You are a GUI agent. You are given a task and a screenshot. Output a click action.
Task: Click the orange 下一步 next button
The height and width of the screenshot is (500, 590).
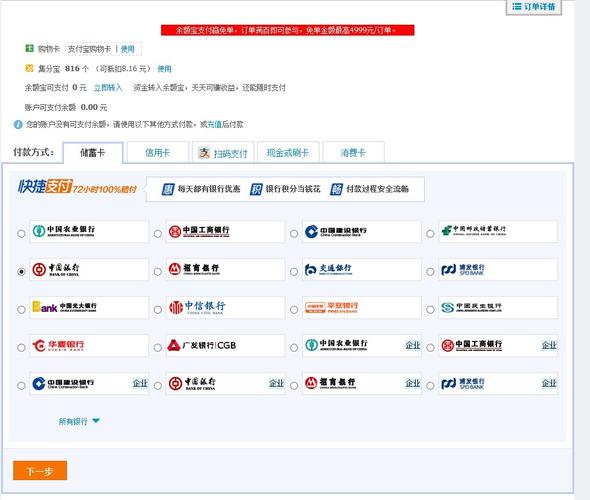[x=40, y=471]
